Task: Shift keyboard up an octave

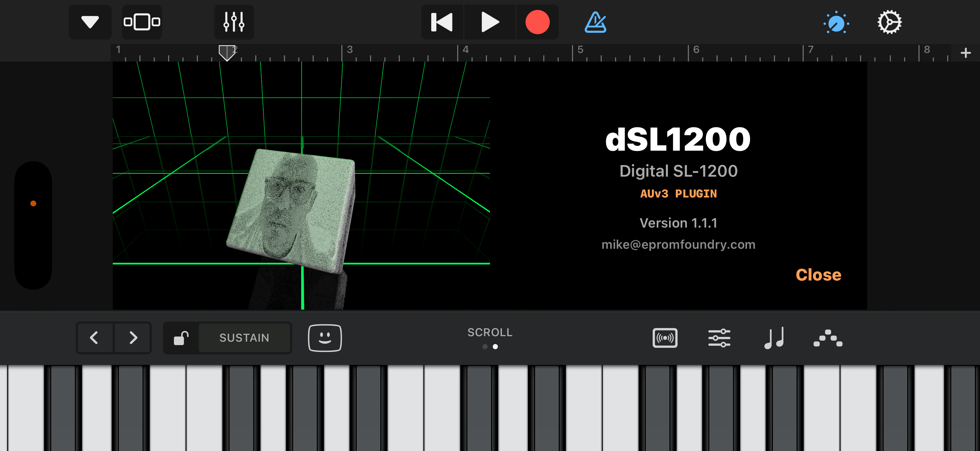Action: pyautogui.click(x=133, y=338)
